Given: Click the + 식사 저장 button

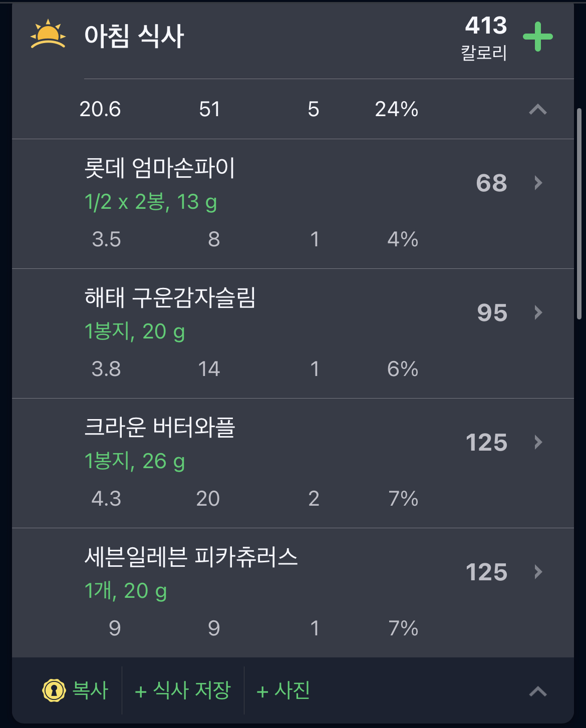Looking at the screenshot, I should click(x=183, y=690).
